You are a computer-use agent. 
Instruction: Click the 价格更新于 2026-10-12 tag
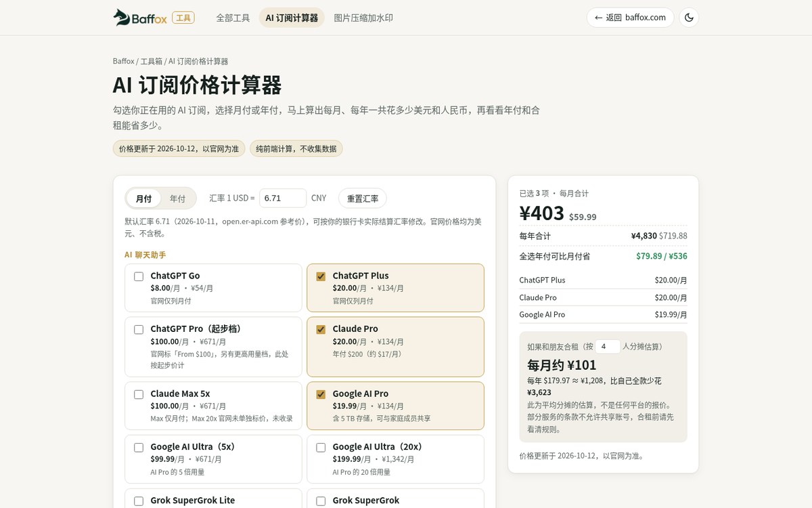[179, 148]
